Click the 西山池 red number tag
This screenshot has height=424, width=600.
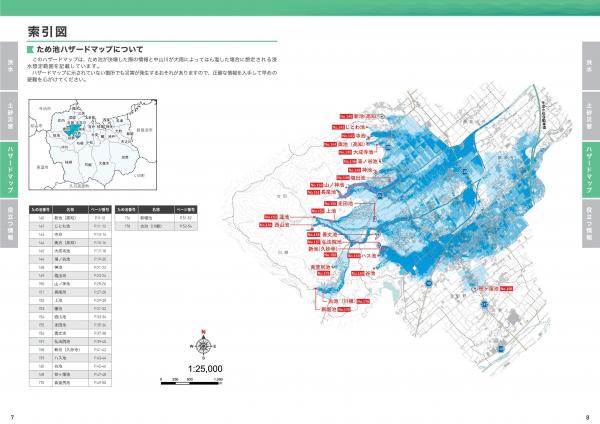coord(265,225)
